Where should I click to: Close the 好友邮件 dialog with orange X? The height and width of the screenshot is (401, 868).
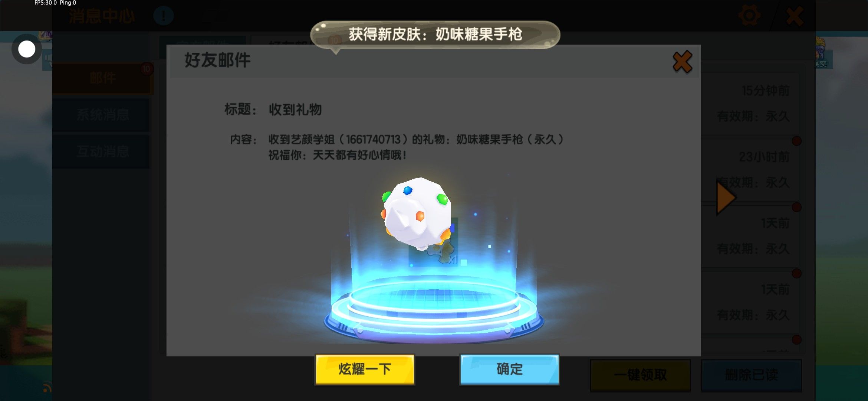coord(682,62)
